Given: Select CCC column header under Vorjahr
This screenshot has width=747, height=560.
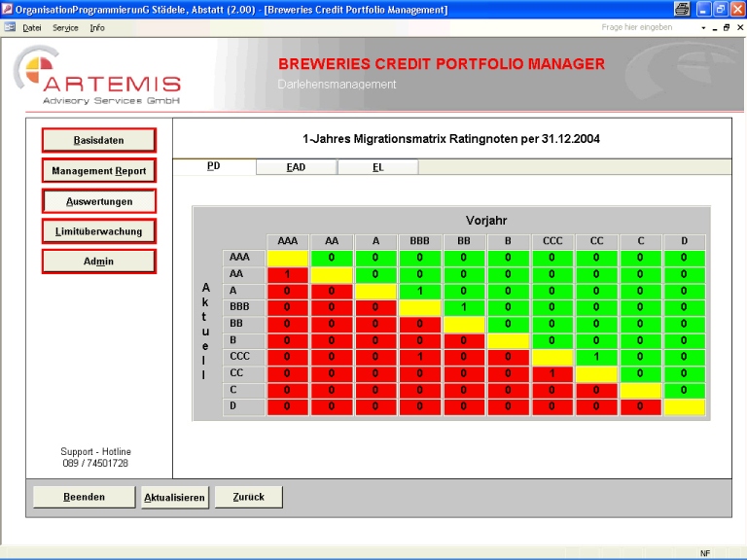Looking at the screenshot, I should [552, 241].
